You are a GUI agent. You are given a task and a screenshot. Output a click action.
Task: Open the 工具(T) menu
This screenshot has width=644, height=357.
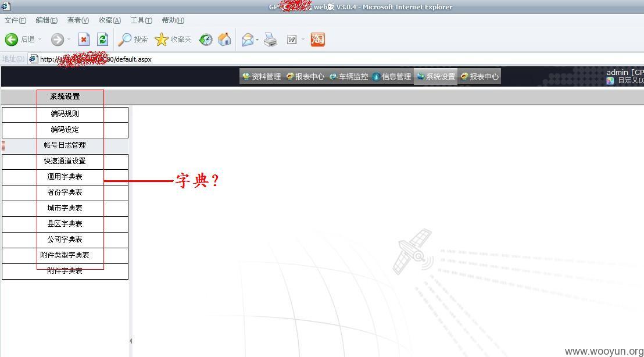click(x=141, y=20)
